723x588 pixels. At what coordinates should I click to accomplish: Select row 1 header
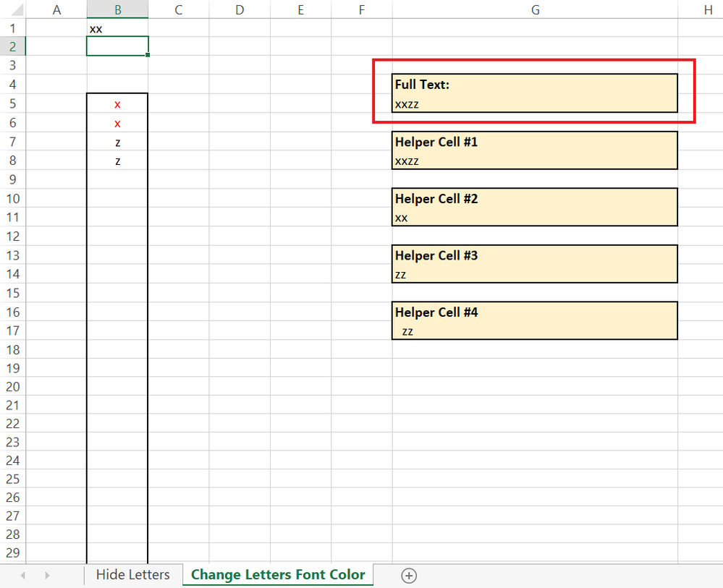click(x=12, y=28)
